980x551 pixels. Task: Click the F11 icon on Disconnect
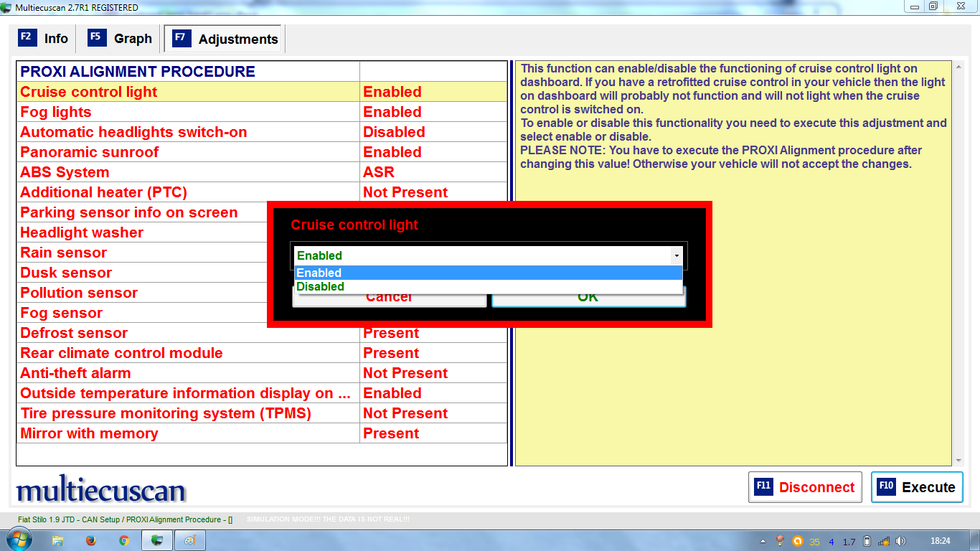763,486
